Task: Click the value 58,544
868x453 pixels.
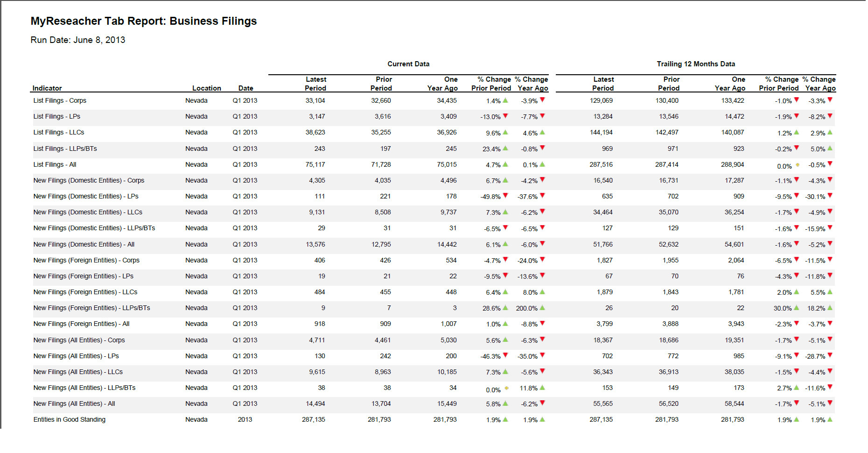Action: [x=735, y=403]
